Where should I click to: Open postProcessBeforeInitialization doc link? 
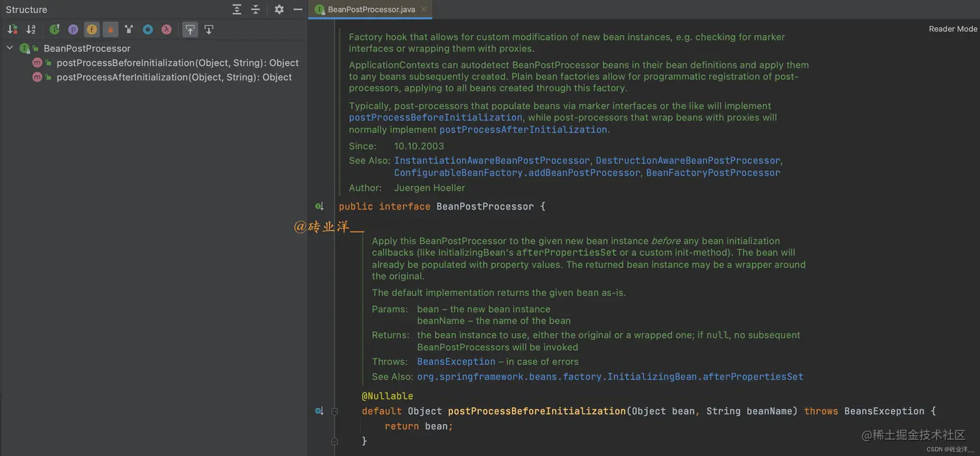pyautogui.click(x=436, y=117)
